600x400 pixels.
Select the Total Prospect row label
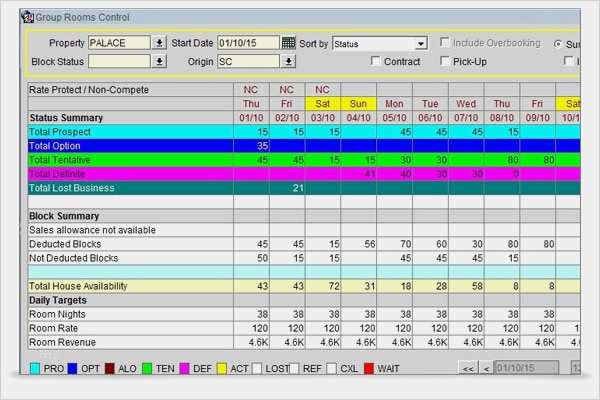60,132
